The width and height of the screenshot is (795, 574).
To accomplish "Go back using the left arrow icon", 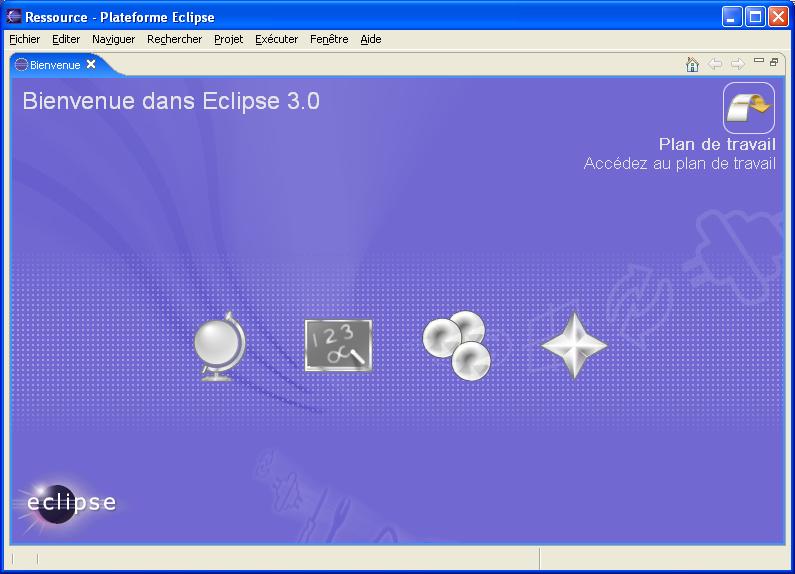I will pos(715,64).
